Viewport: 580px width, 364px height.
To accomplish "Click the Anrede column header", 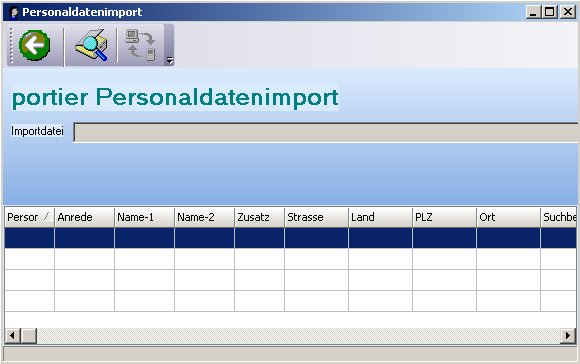I will [x=84, y=217].
